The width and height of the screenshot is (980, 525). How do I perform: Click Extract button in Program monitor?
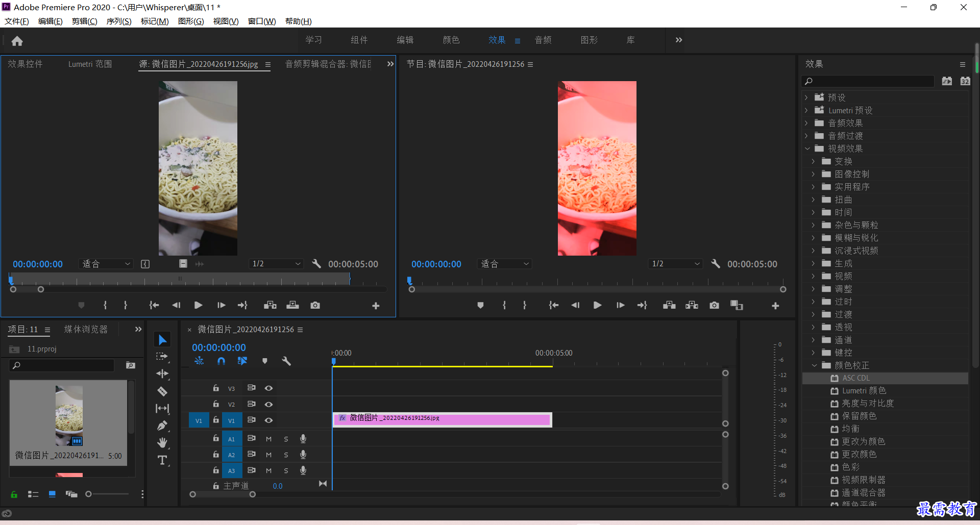[692, 305]
